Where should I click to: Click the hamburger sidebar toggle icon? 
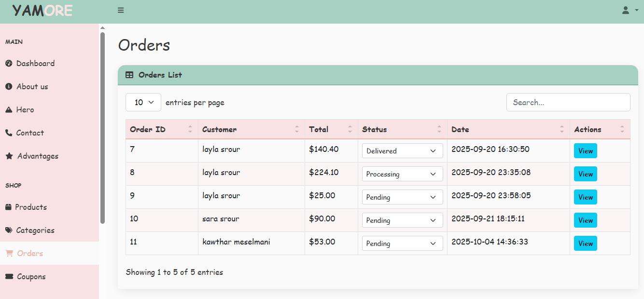point(121,10)
